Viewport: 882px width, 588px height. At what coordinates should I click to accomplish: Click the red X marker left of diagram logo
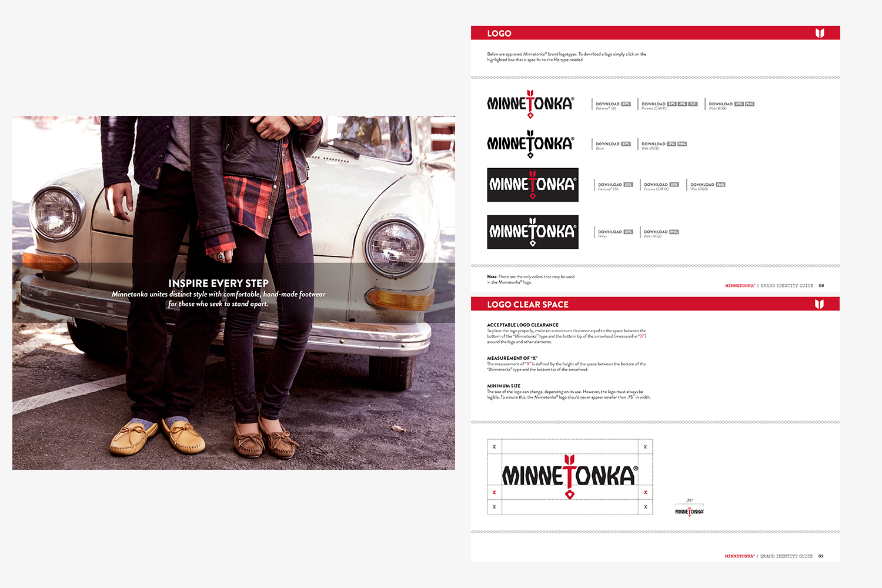[x=494, y=492]
